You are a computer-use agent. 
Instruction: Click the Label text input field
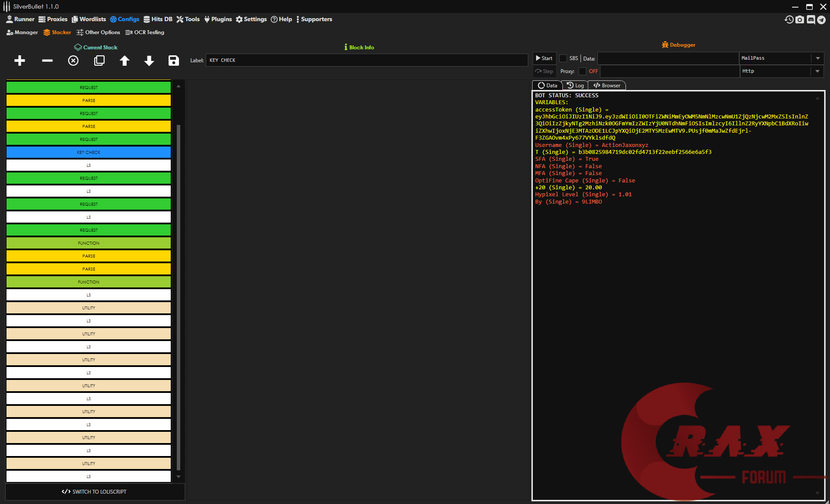click(367, 60)
